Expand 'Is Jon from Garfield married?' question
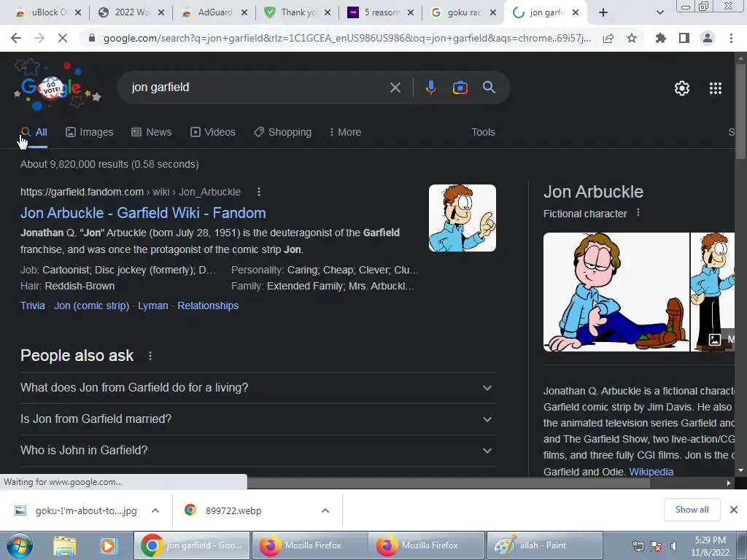The image size is (747, 560). click(258, 419)
